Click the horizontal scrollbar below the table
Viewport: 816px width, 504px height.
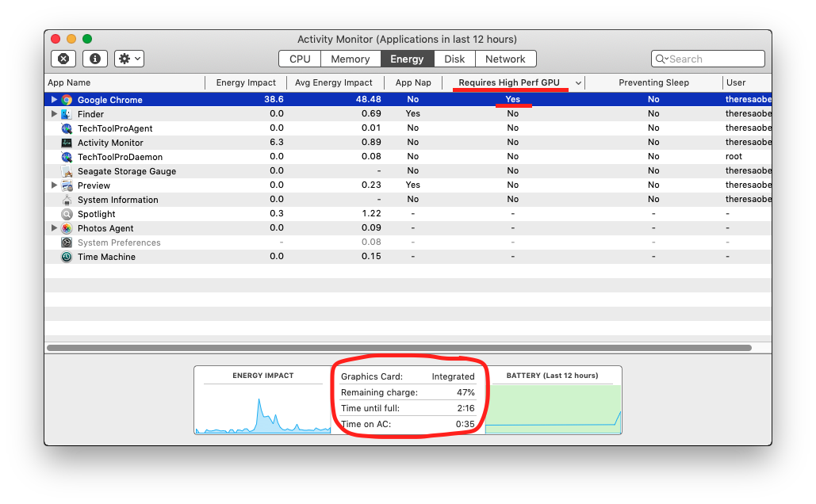399,348
